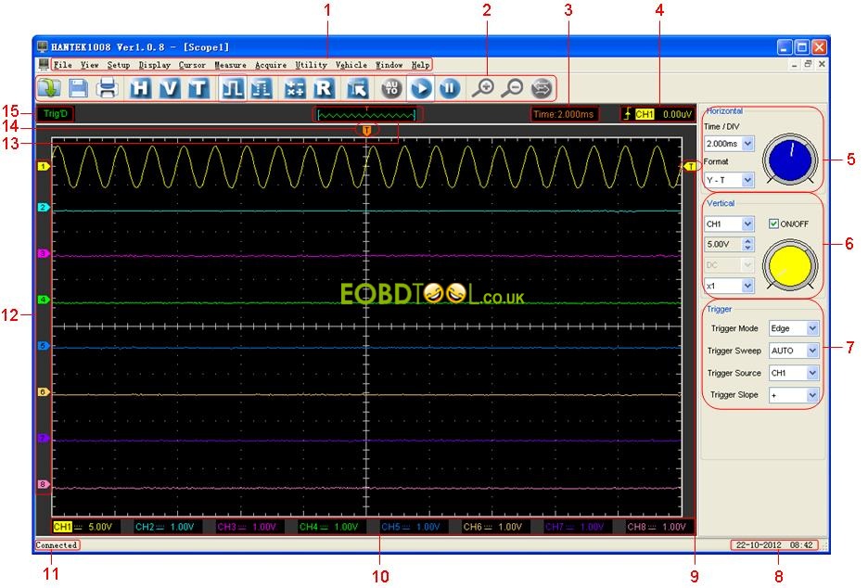Click the 5.00V volts/div stepper arrows
This screenshot has height=588, width=868.
coord(747,244)
